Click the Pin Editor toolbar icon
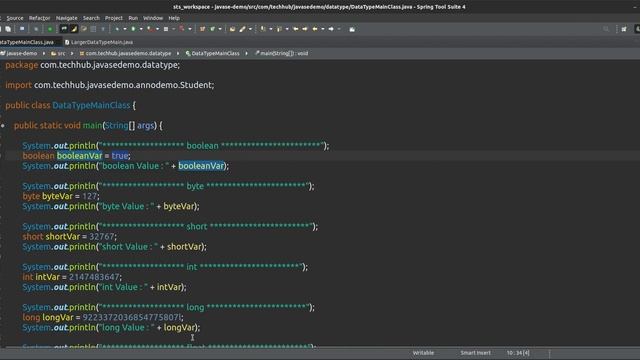This screenshot has height=360, width=640. pos(352,29)
